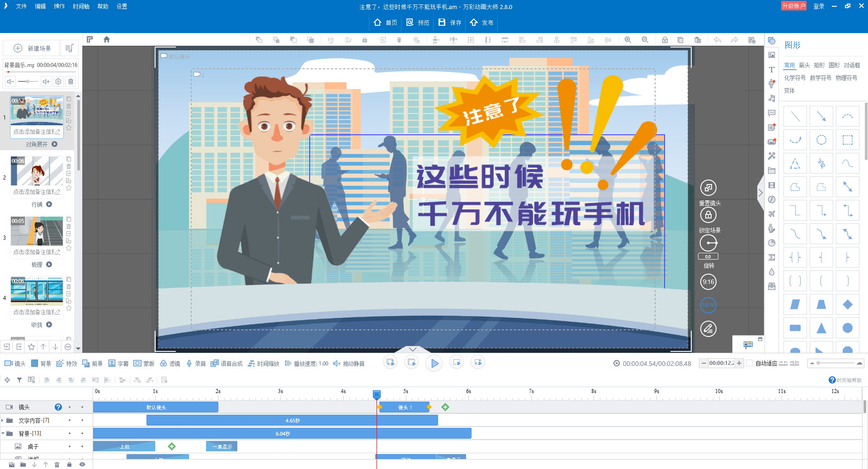Click the 语音合成 button
The height and width of the screenshot is (469, 868).
pos(227,364)
